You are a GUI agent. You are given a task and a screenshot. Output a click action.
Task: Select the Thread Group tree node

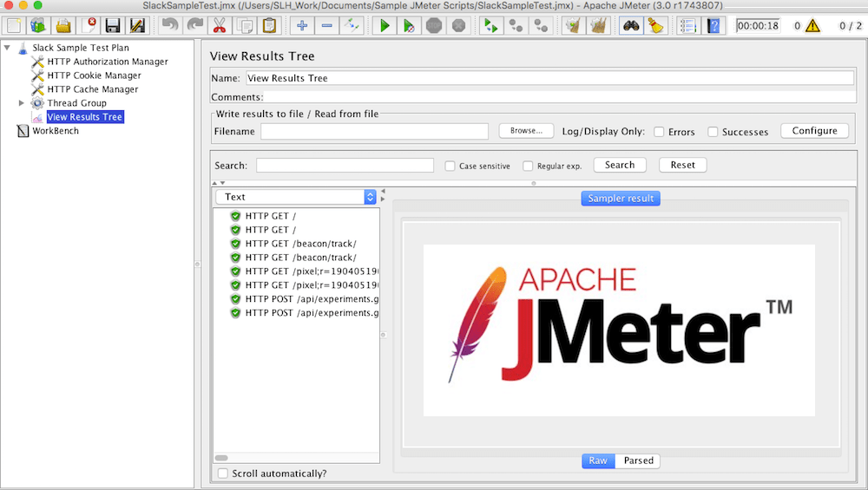(76, 103)
